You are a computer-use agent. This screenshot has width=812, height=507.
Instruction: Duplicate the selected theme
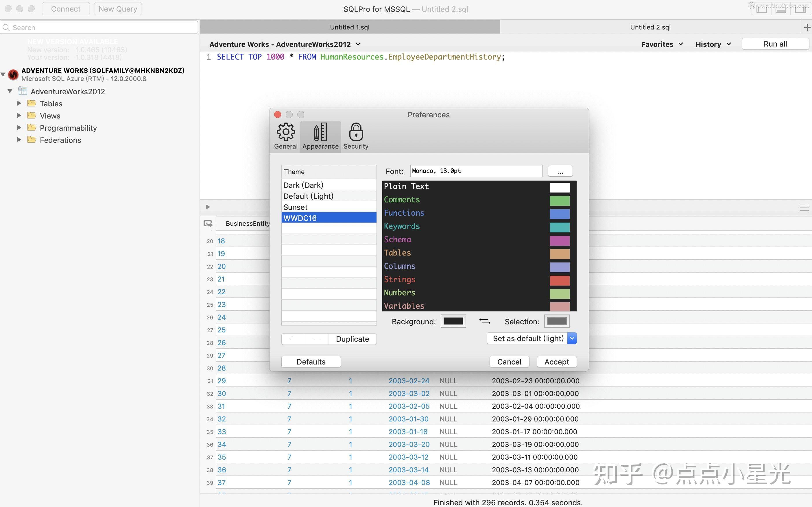pos(352,339)
